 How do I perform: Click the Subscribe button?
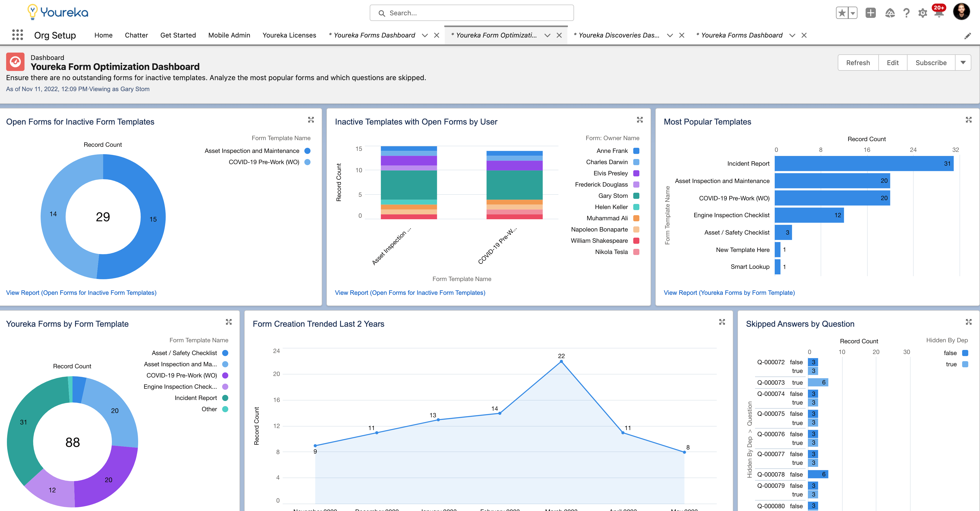(x=931, y=63)
